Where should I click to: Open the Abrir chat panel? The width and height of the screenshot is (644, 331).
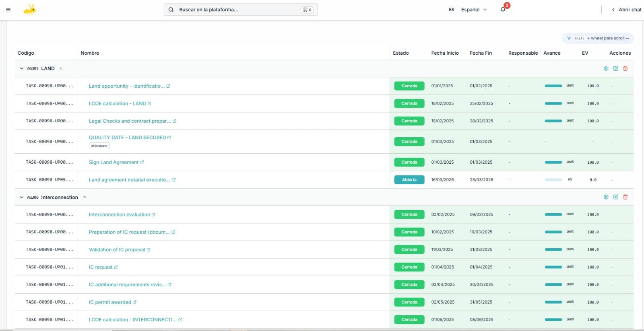(626, 10)
